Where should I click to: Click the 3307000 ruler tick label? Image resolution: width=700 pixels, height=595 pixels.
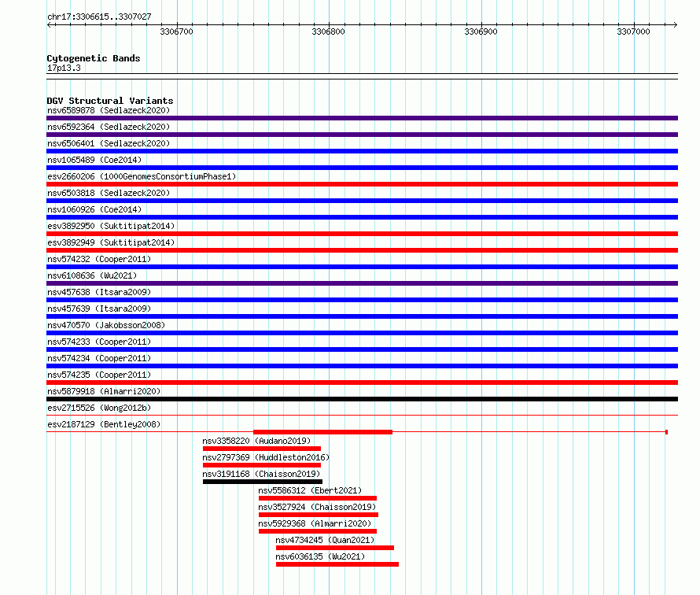pos(633,31)
